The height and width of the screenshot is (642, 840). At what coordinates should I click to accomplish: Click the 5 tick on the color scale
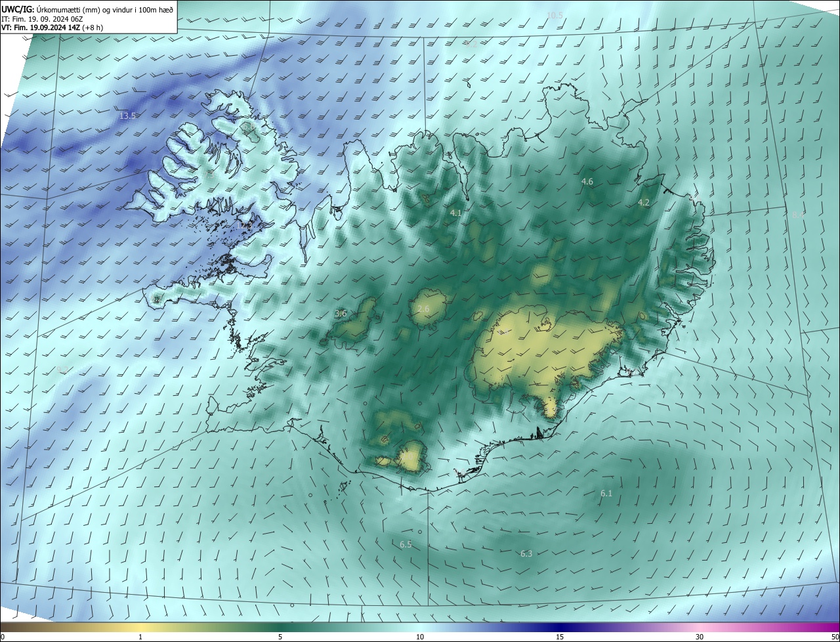pyautogui.click(x=280, y=637)
